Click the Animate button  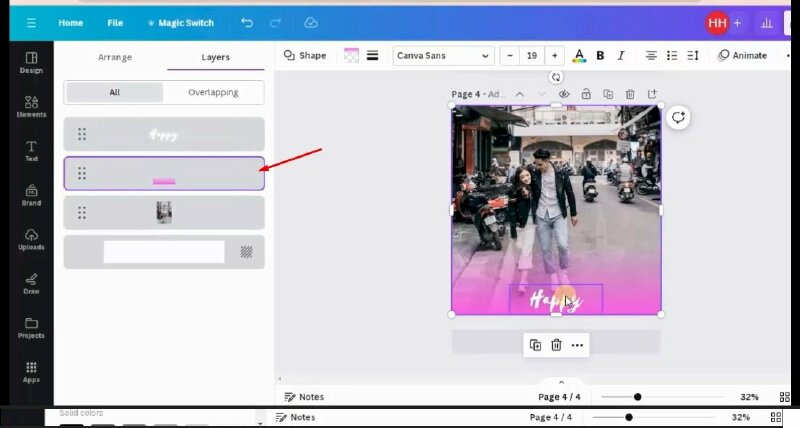click(743, 56)
